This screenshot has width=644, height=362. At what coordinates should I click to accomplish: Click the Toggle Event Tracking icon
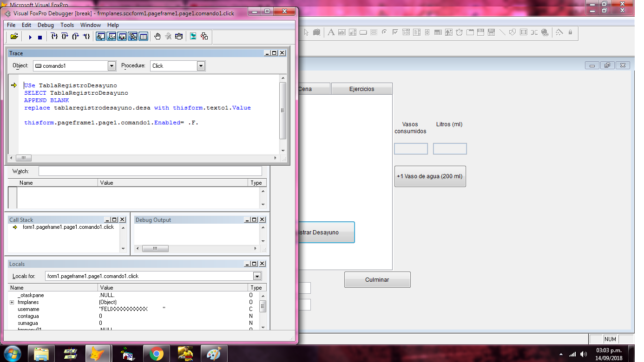(x=204, y=36)
